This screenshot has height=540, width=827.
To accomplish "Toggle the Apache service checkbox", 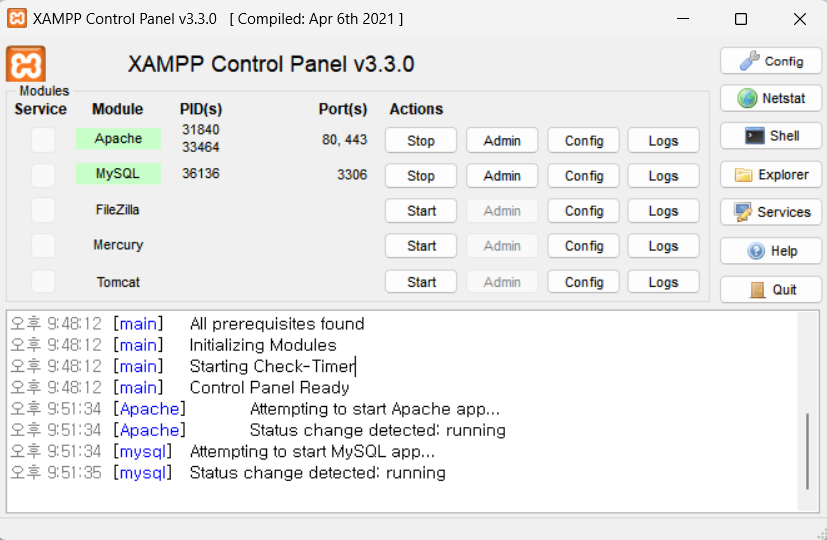I will tap(43, 140).
